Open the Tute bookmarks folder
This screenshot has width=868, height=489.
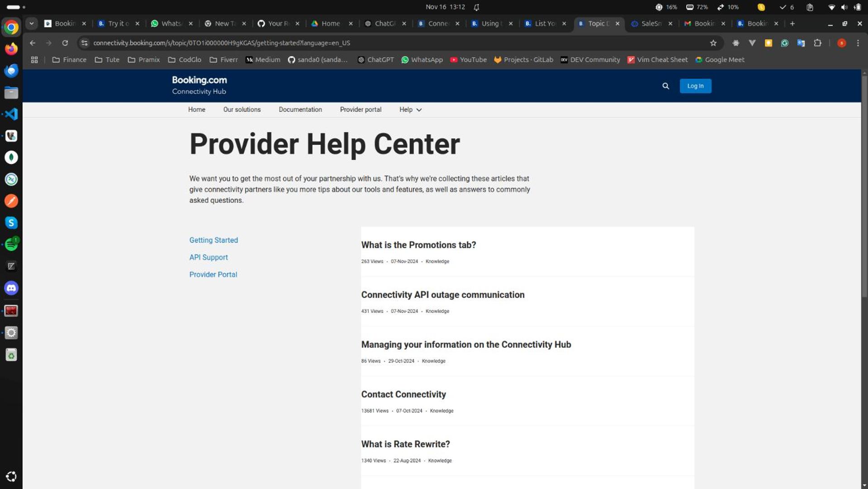107,60
